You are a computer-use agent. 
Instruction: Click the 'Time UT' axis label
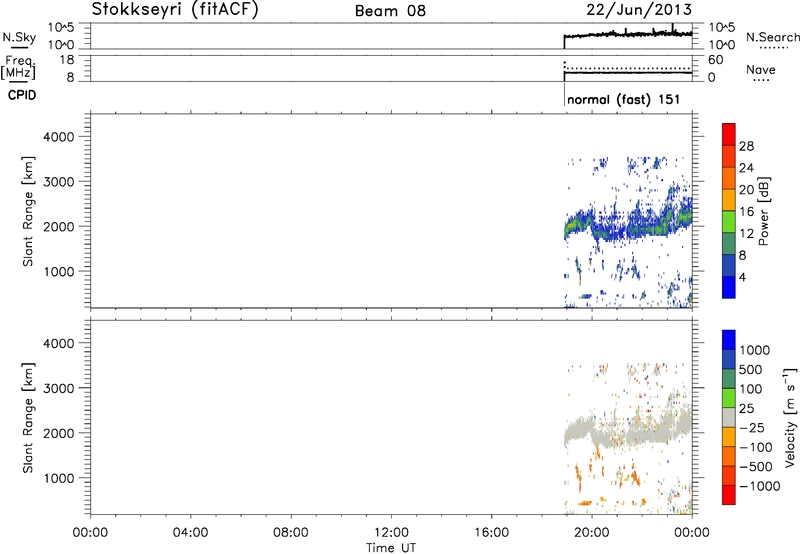click(x=391, y=548)
